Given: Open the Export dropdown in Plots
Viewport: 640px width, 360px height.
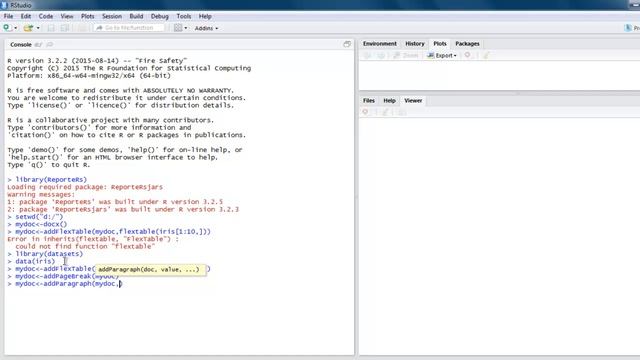Looking at the screenshot, I should click(x=442, y=56).
